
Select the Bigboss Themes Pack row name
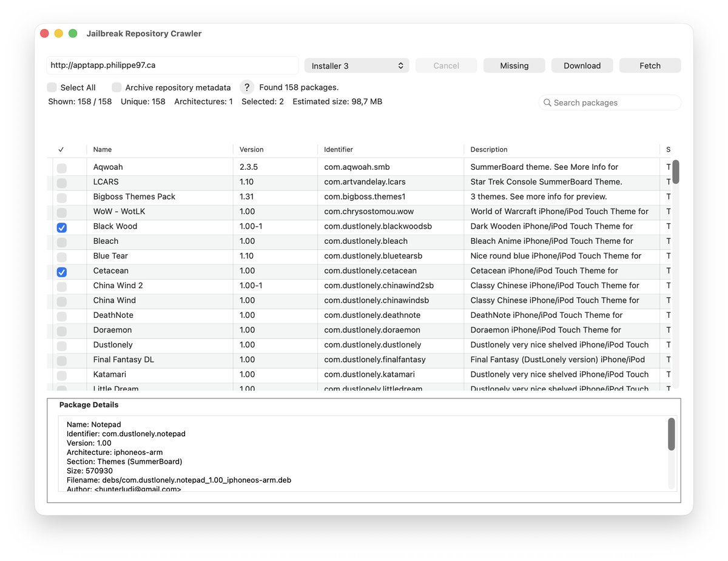pos(134,197)
